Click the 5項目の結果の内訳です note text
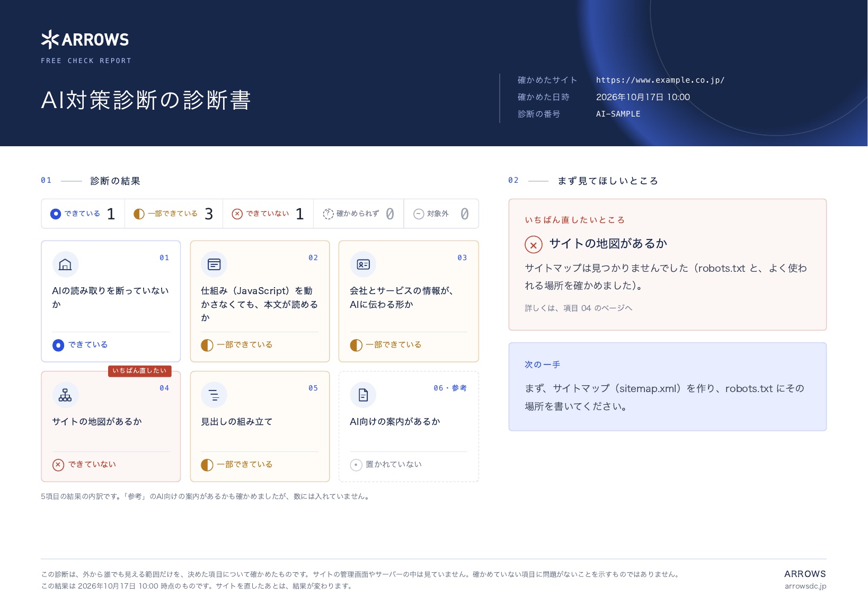Screen dimensions: 868x613 tap(206, 496)
